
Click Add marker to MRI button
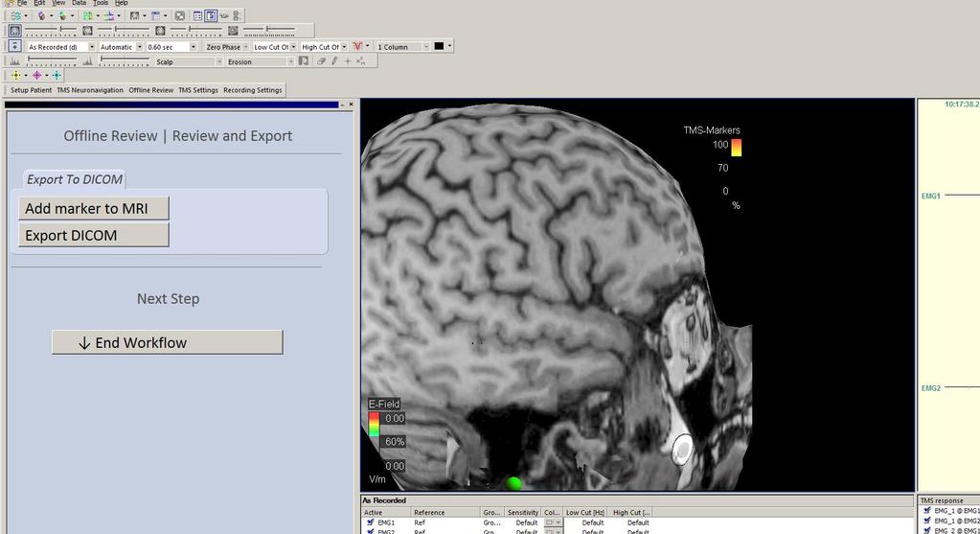click(94, 208)
